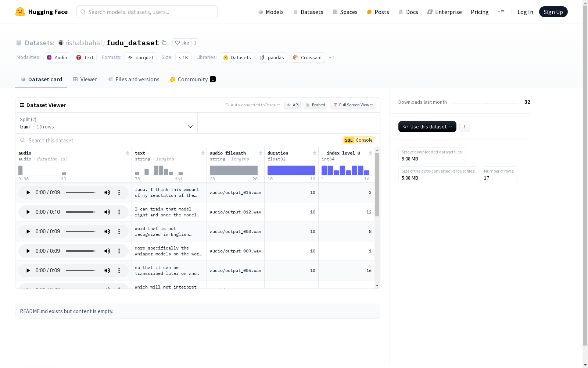Sort by the audio_filepath column
This screenshot has width=588, height=368.
261,153
